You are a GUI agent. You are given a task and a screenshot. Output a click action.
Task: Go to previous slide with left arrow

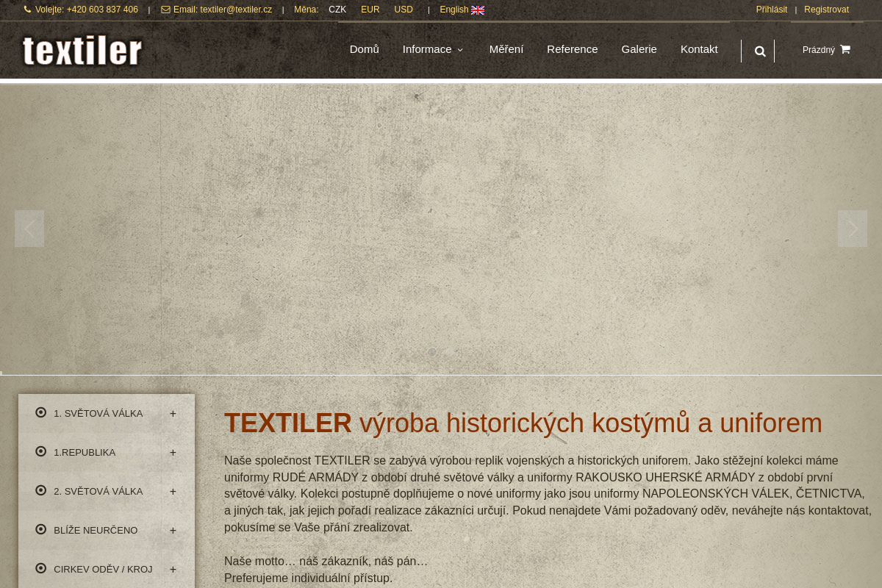point(29,228)
